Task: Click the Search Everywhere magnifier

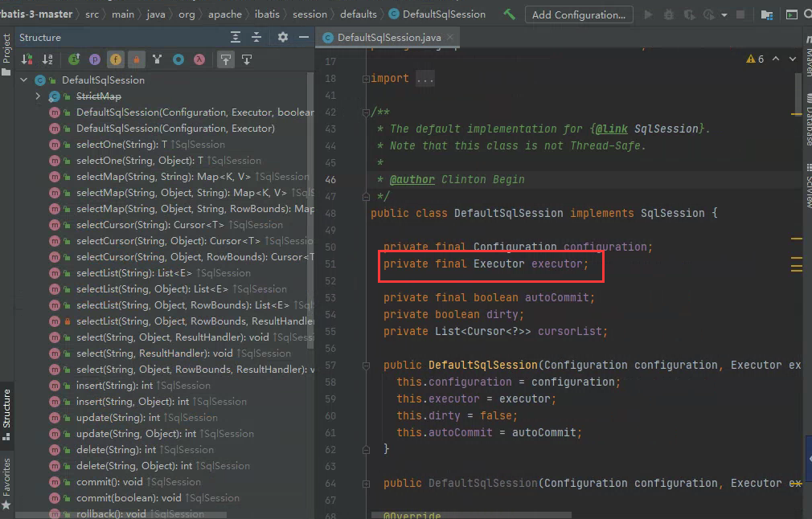Action: 808,14
